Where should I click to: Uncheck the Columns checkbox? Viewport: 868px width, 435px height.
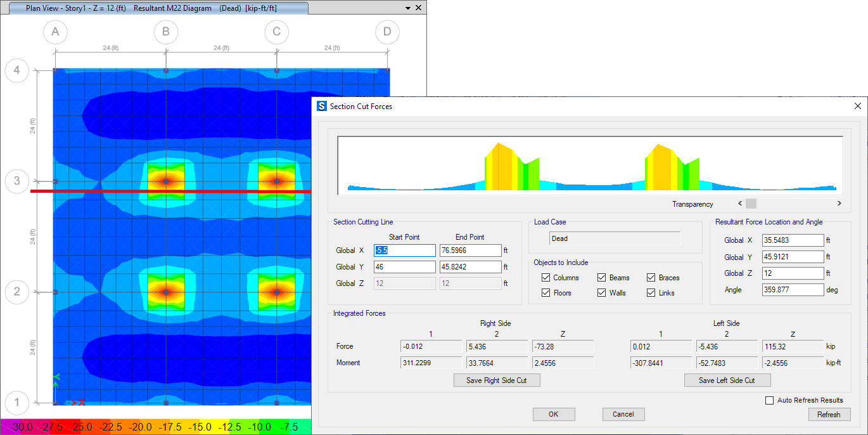coord(546,278)
